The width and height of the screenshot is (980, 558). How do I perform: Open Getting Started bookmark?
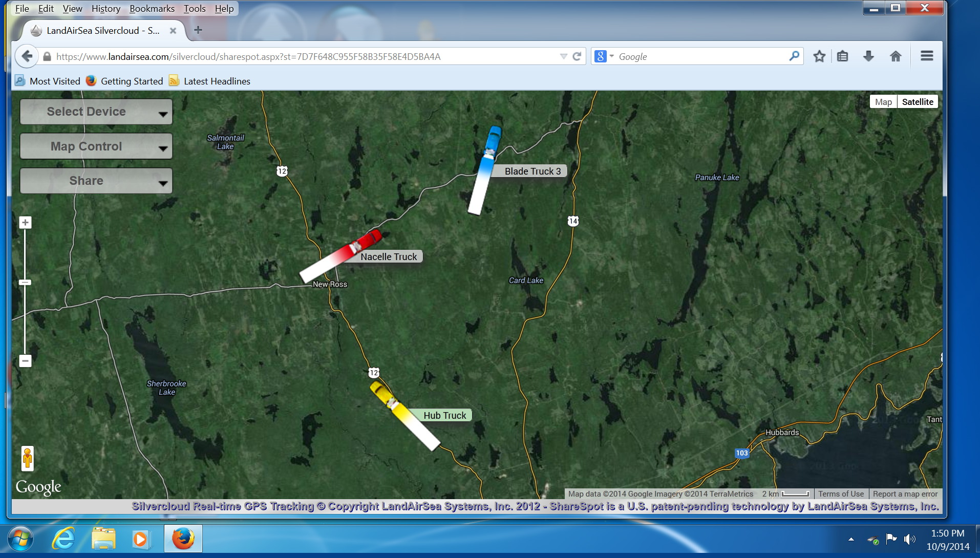[124, 81]
